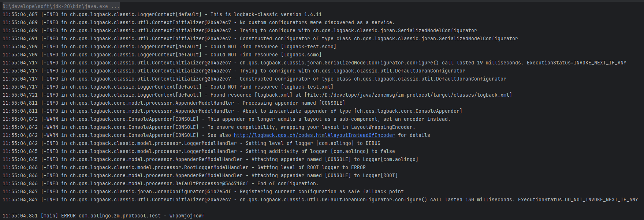This screenshot has height=220, width=644.
Task: Select 'About to instantiate appender of type' line
Action: click(x=232, y=111)
